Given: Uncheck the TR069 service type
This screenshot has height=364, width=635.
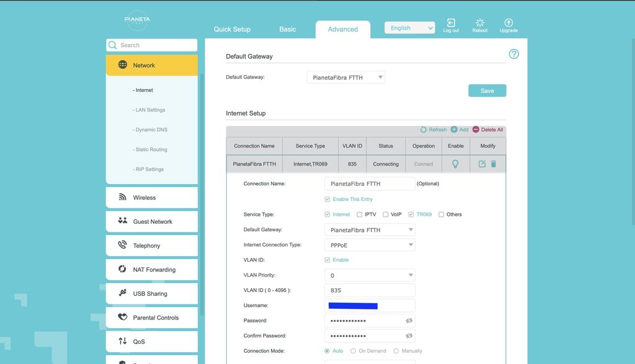Looking at the screenshot, I should (411, 215).
